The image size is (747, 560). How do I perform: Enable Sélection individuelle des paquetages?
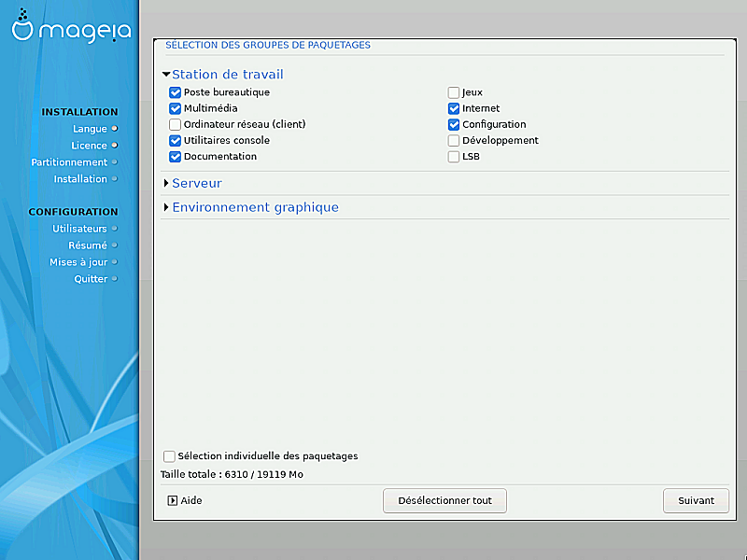coord(169,456)
